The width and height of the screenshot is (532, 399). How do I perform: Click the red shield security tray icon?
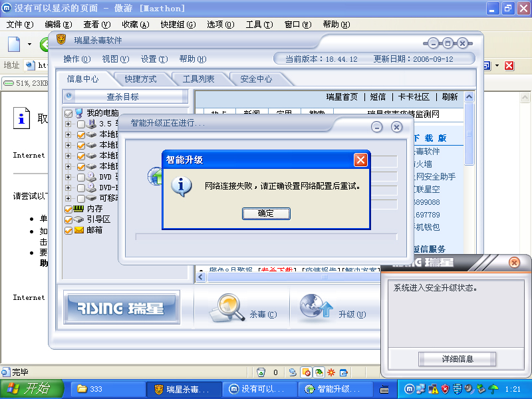pyautogui.click(x=445, y=389)
